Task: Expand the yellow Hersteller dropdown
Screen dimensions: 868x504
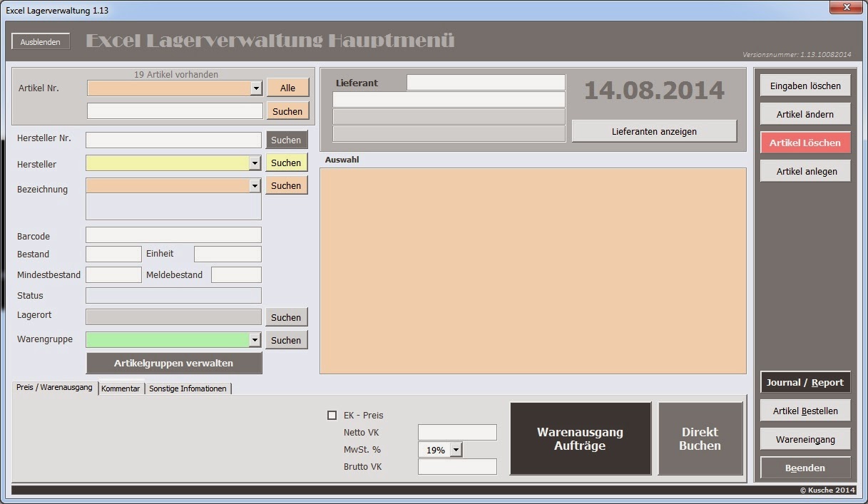Action: point(255,163)
